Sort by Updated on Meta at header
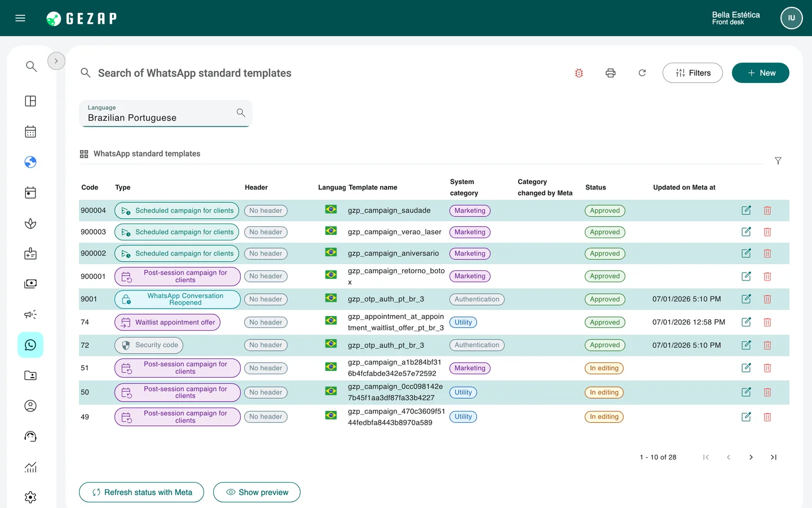Screen dimensions: 812x508 pyautogui.click(x=684, y=187)
